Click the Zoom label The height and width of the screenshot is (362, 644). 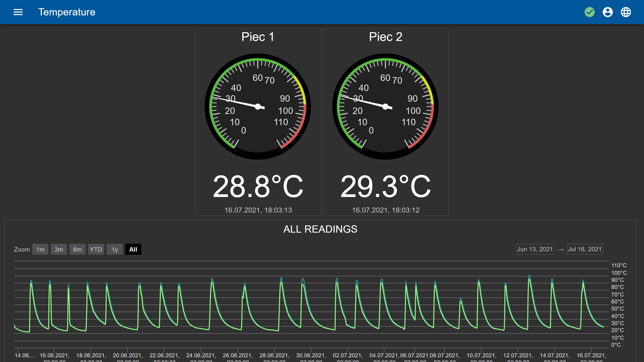coord(22,249)
